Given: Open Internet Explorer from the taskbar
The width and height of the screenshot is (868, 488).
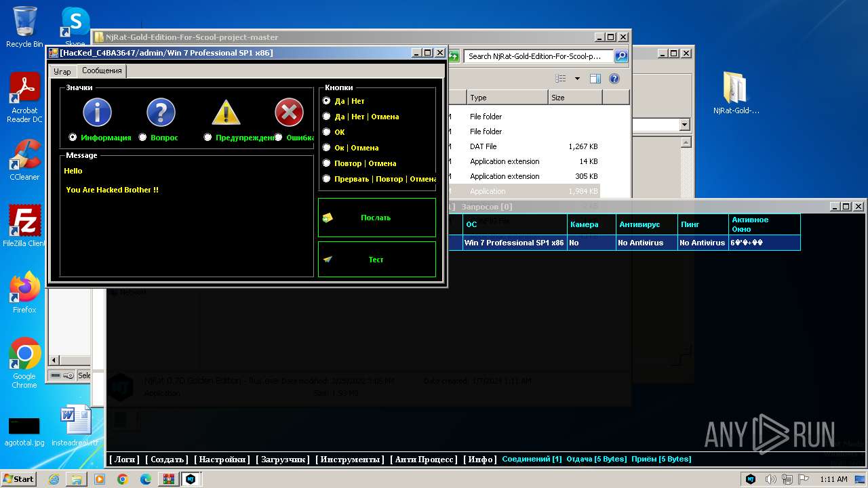Looking at the screenshot, I should pos(54,479).
